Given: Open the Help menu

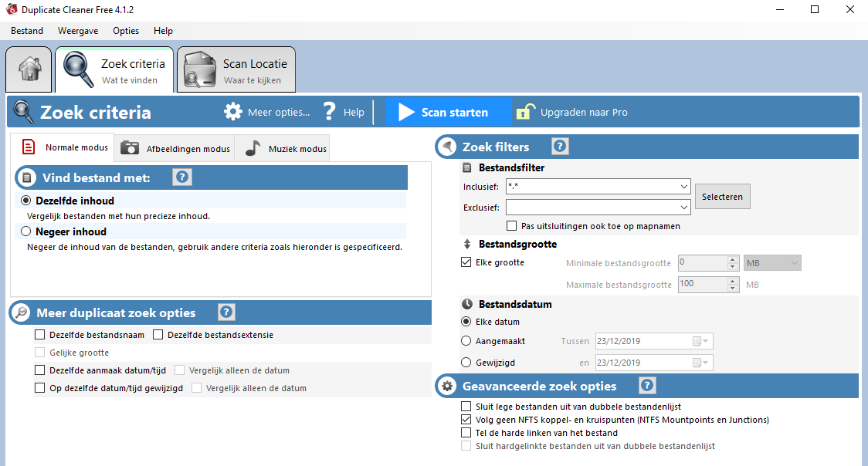Looking at the screenshot, I should pyautogui.click(x=163, y=31).
